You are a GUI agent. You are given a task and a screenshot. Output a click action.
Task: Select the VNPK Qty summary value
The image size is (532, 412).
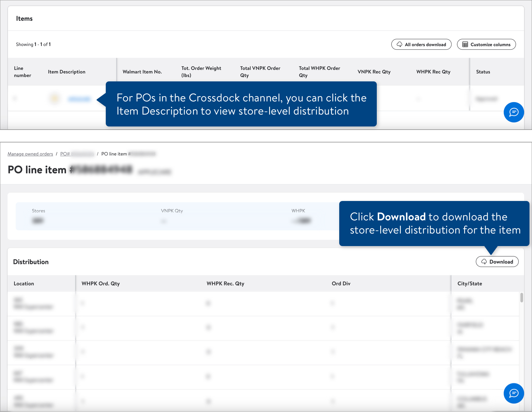point(164,221)
